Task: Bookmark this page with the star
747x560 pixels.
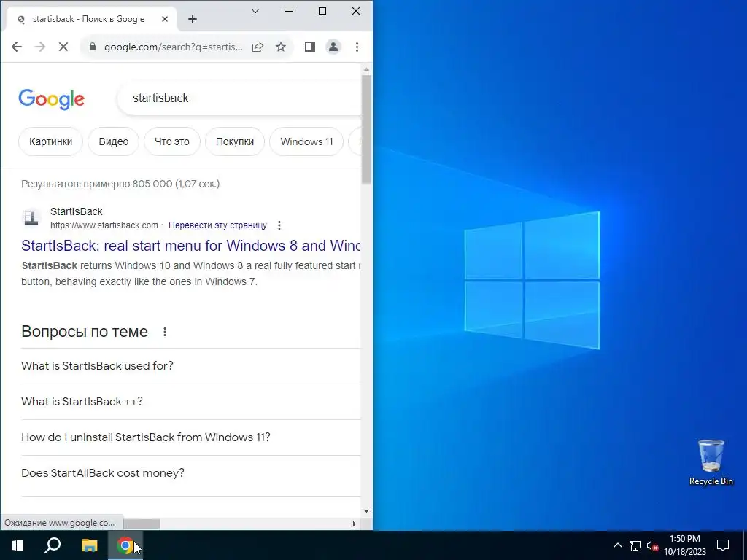Action: tap(281, 47)
